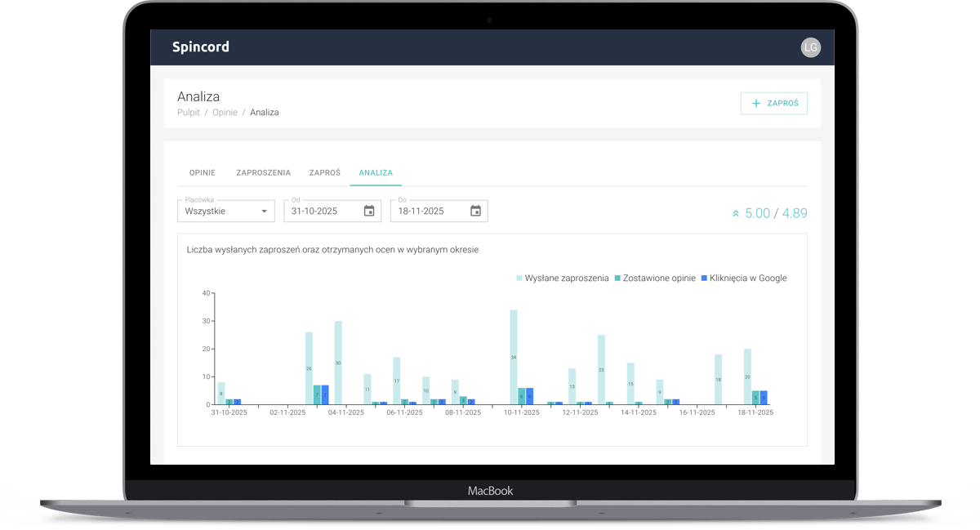Switch to the Zaproszenia tab
This screenshot has height=530, width=980.
[263, 173]
